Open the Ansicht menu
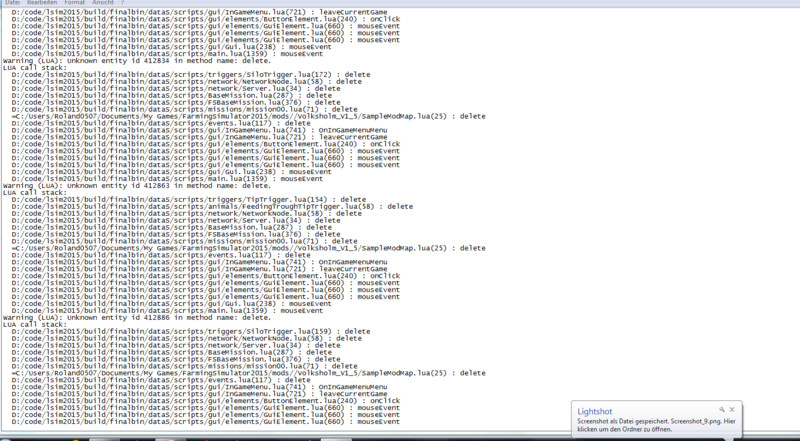800x441 pixels. tap(103, 3)
